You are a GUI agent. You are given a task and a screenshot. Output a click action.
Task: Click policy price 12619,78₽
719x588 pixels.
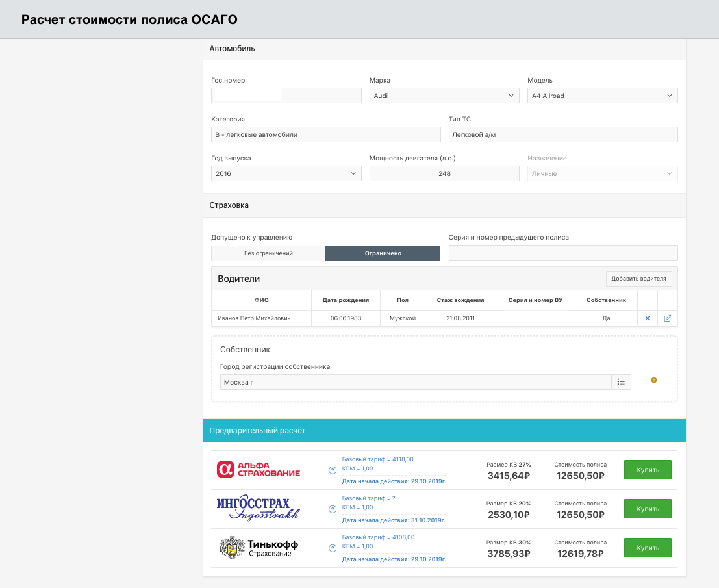coord(581,554)
